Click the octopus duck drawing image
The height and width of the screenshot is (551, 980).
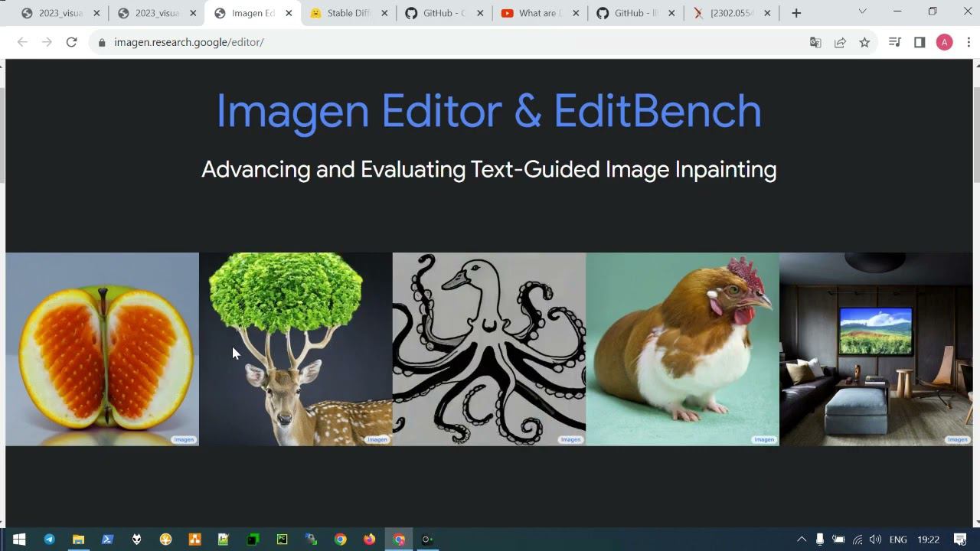[489, 349]
